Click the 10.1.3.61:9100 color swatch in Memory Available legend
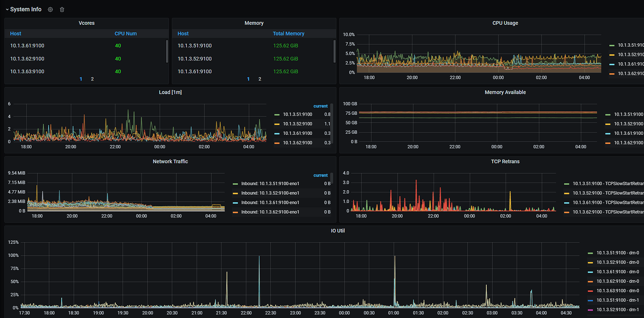 point(608,133)
